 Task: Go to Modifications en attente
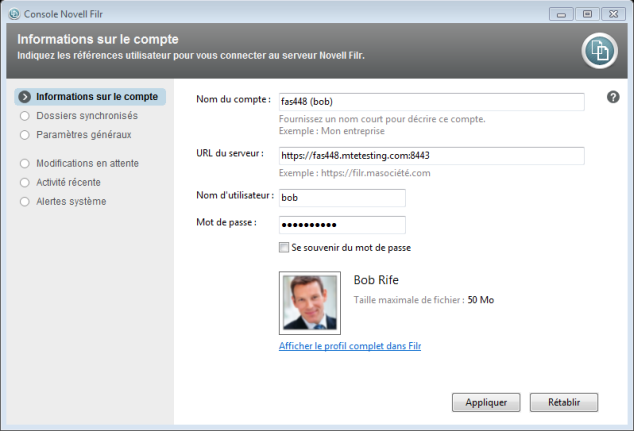click(x=87, y=163)
